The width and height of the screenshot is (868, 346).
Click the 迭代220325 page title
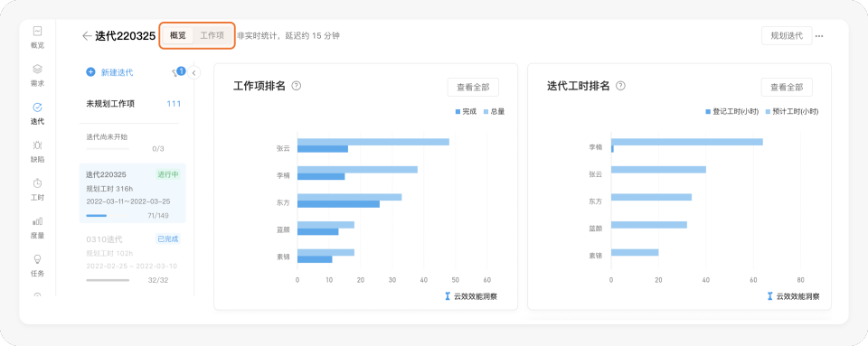pos(125,36)
